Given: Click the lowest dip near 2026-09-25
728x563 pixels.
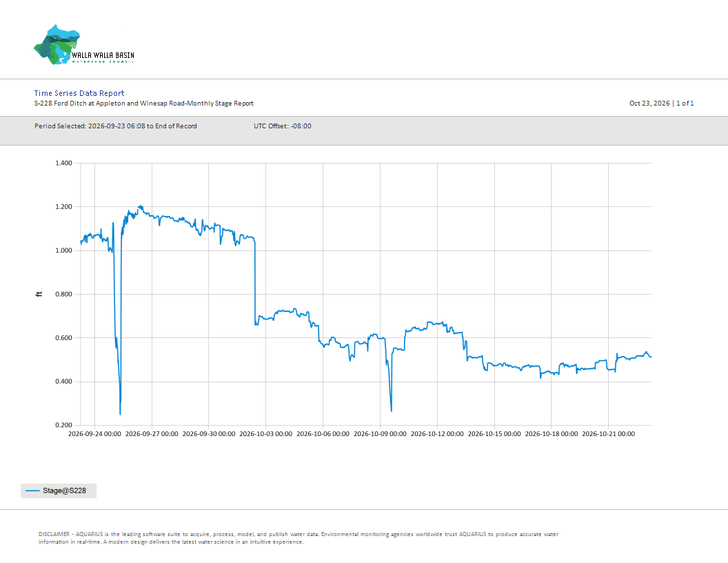Looking at the screenshot, I should point(120,413).
